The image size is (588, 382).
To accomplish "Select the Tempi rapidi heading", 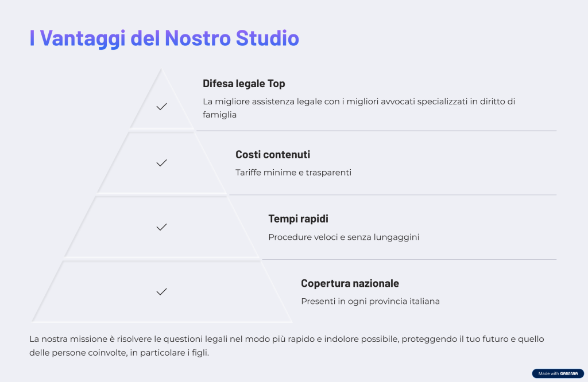I will point(298,219).
